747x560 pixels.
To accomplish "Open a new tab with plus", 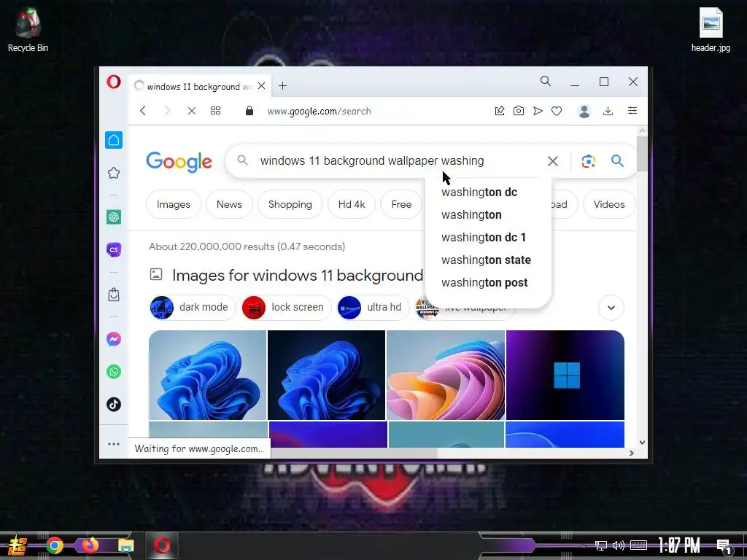I will click(282, 86).
